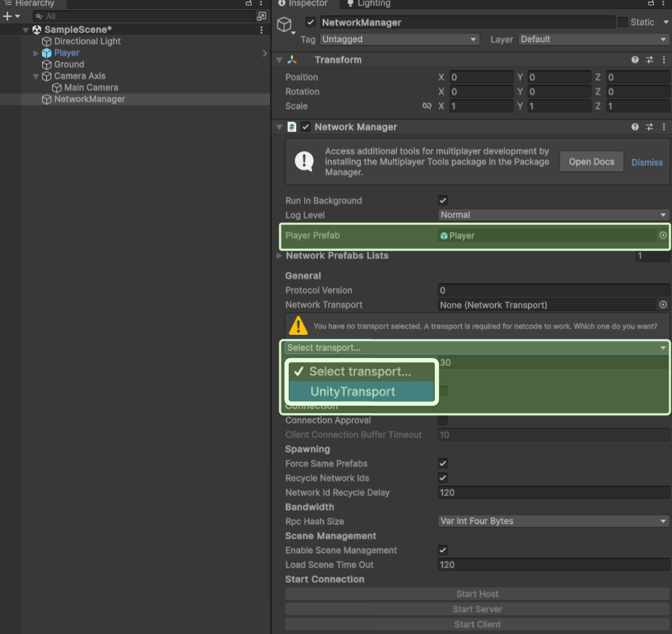Open the Layer dropdown showing Default
Viewport: 672px width, 634px height.
pyautogui.click(x=594, y=39)
